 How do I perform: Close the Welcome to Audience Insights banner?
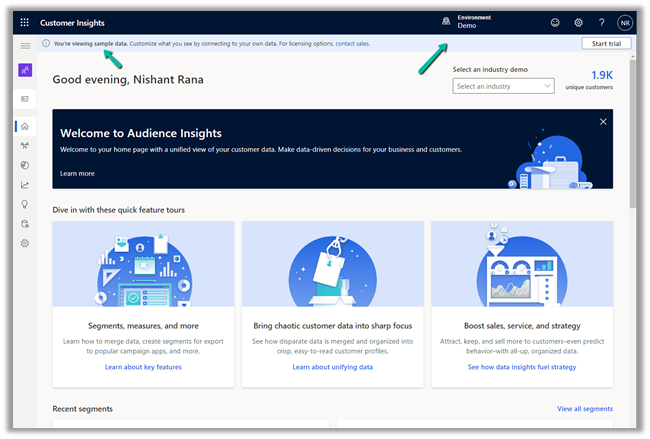pos(603,122)
